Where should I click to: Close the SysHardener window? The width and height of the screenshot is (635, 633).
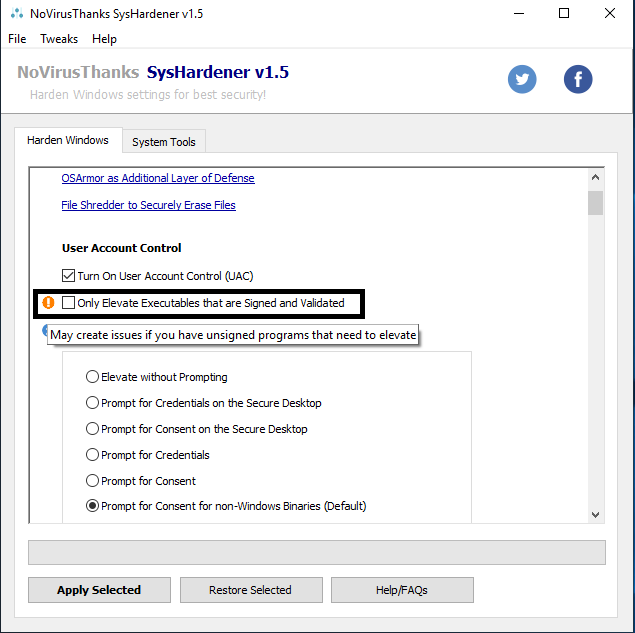609,13
